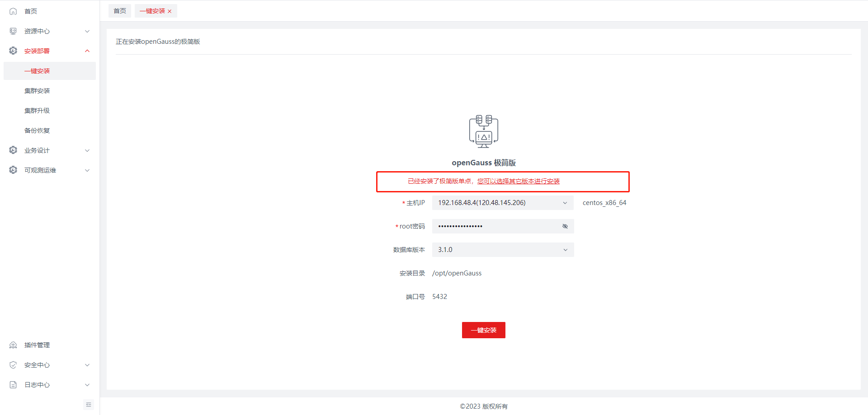Screen dimensions: 868x415
Task: Click the home icon in sidebar
Action: coord(13,11)
